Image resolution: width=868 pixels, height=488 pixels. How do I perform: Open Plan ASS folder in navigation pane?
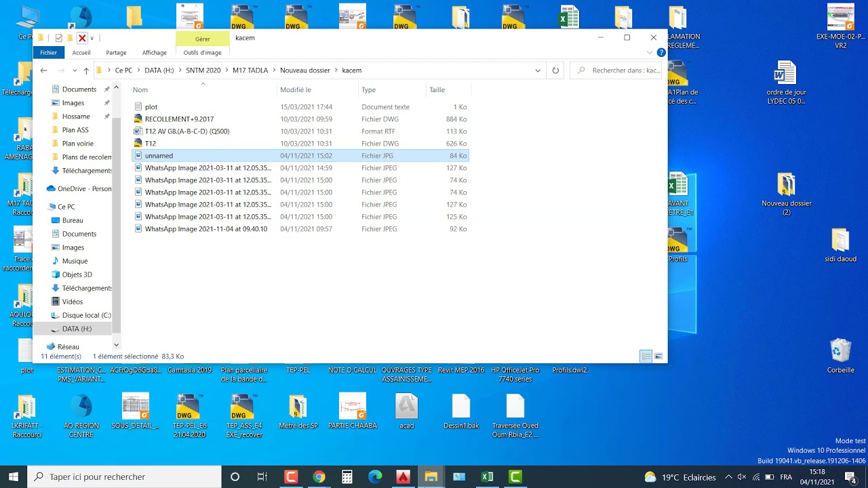(x=75, y=130)
